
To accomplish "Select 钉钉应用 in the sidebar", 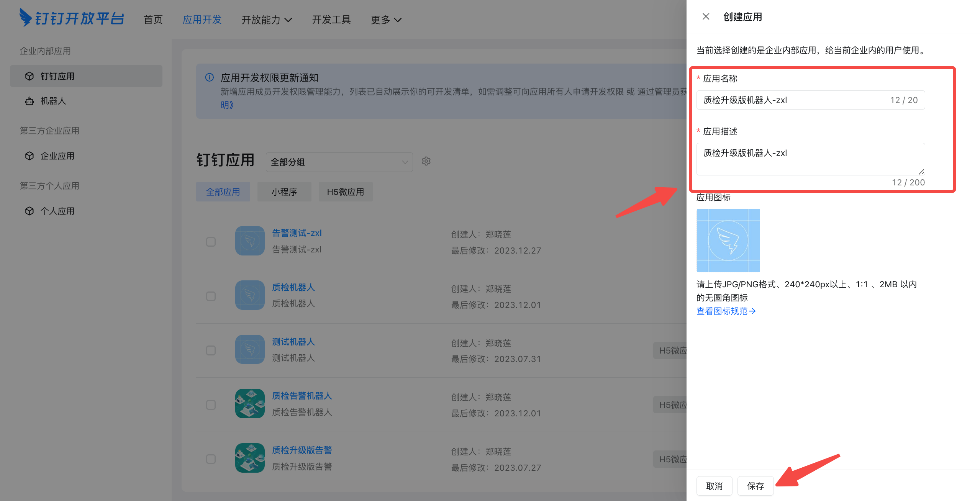I will pyautogui.click(x=86, y=76).
